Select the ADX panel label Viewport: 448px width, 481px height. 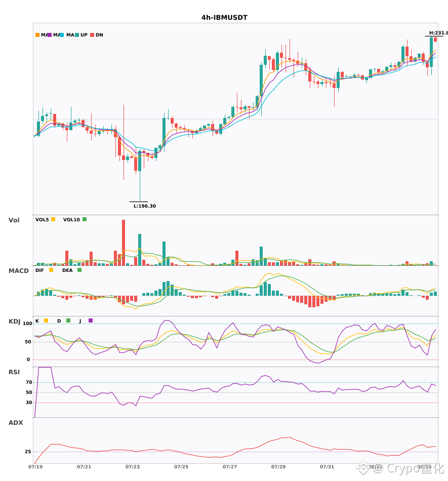16,423
